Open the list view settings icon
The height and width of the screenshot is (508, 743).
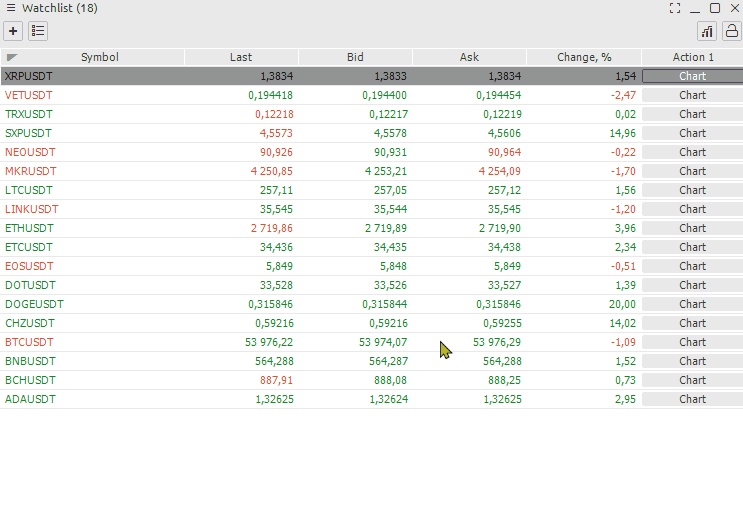click(38, 31)
